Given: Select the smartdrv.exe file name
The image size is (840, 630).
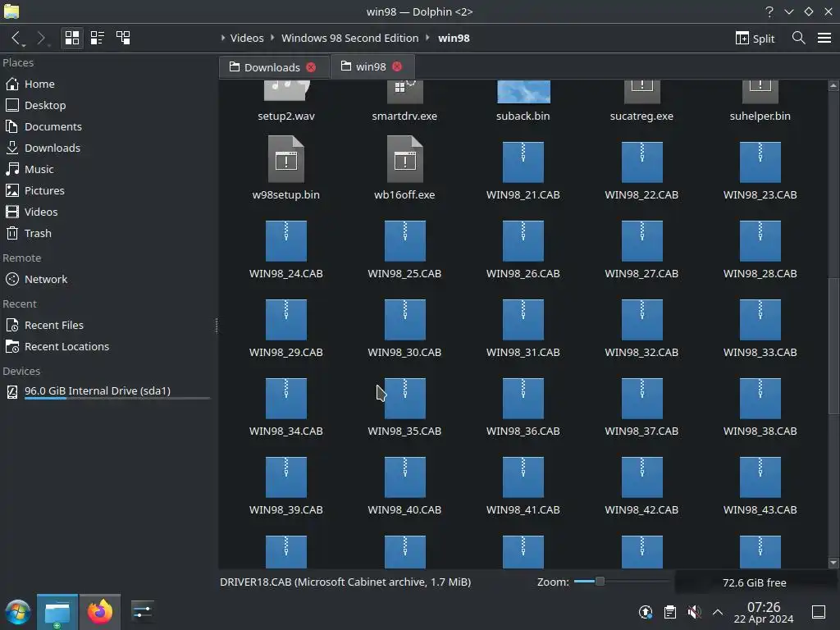Looking at the screenshot, I should 404,116.
